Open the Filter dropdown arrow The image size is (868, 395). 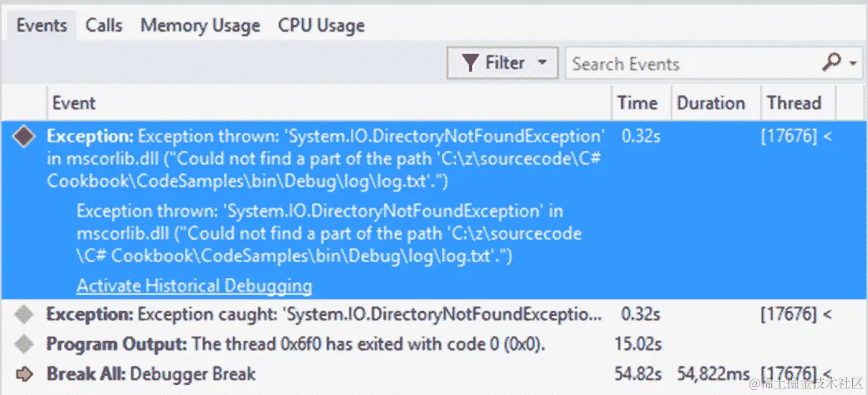coord(542,63)
